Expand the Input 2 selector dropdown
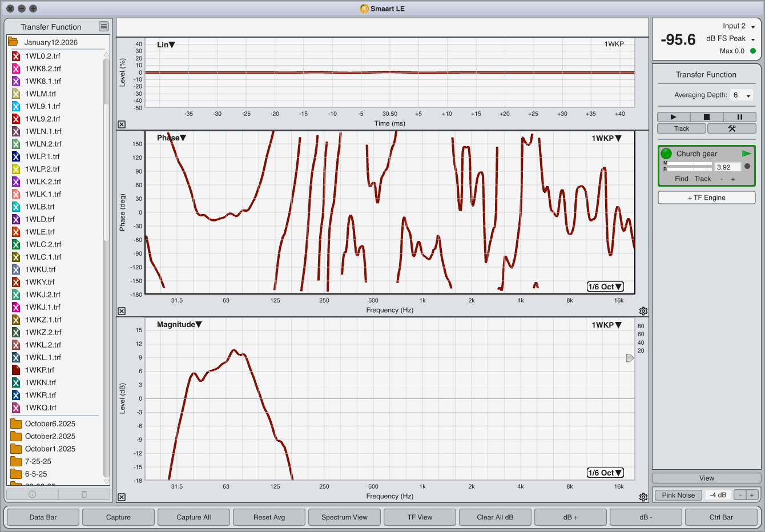The width and height of the screenshot is (765, 532). (752, 26)
